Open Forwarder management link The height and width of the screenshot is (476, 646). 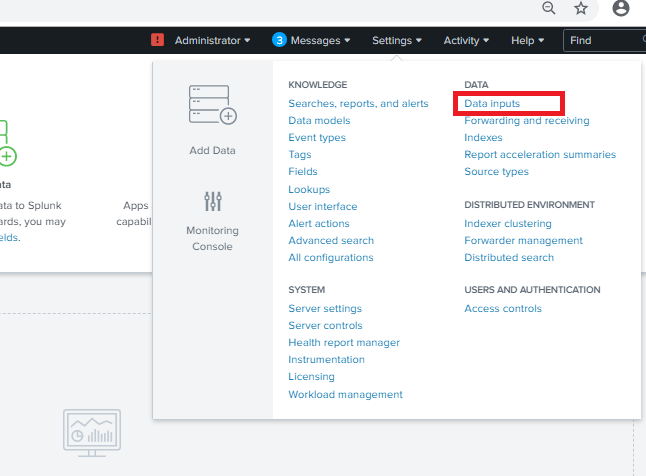click(523, 240)
